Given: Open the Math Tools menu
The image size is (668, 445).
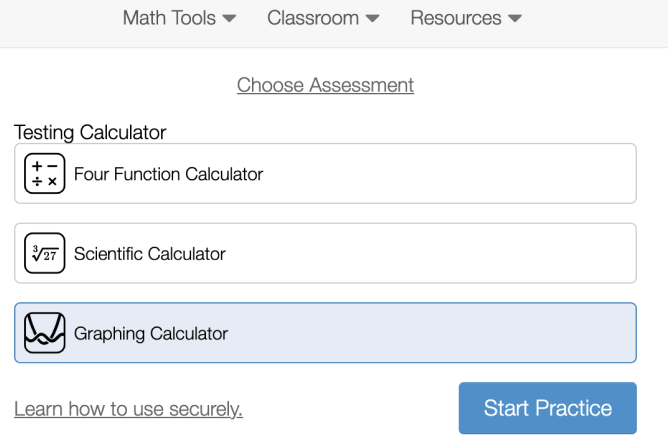Looking at the screenshot, I should (168, 18).
